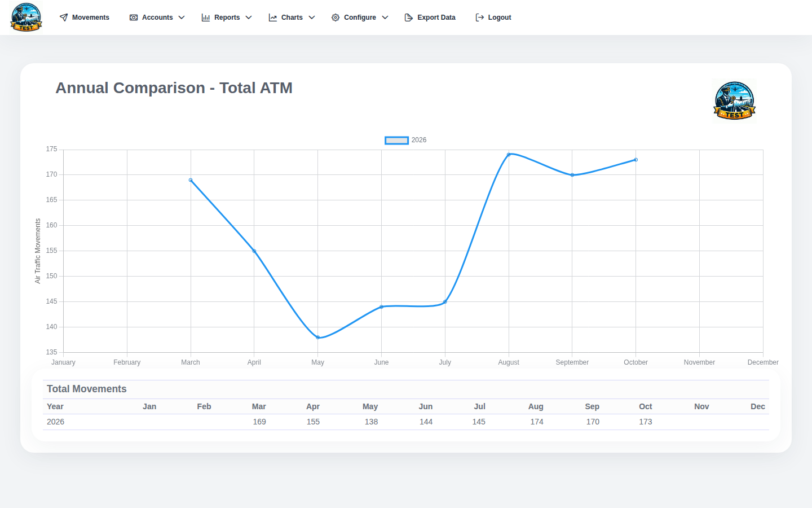Image resolution: width=812 pixels, height=508 pixels.
Task: Click the July data point on the chart
Action: coord(445,302)
